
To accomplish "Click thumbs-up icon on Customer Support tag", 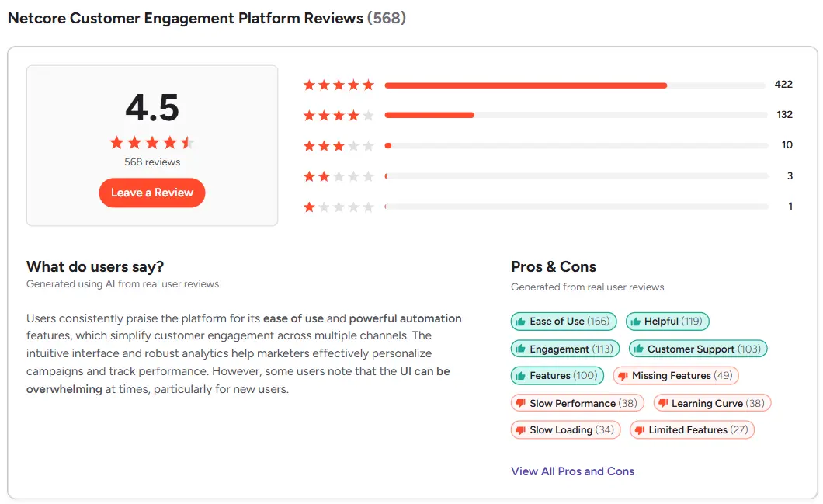I will [638, 349].
